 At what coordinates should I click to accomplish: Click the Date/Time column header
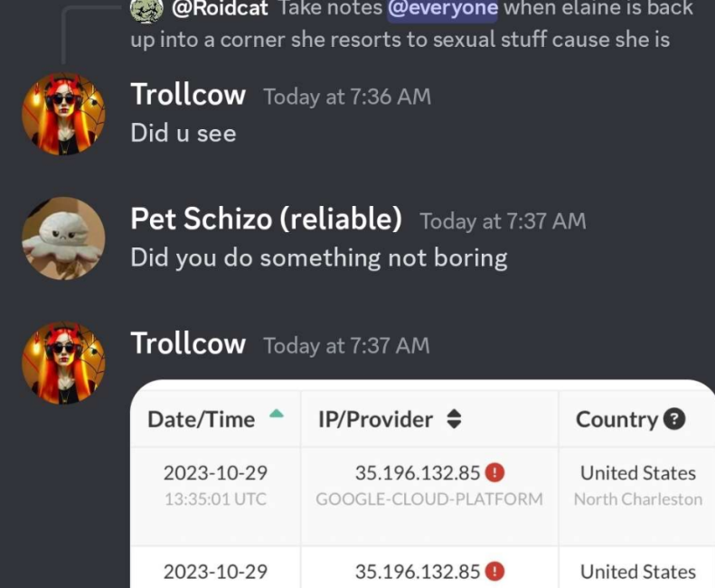(x=202, y=419)
